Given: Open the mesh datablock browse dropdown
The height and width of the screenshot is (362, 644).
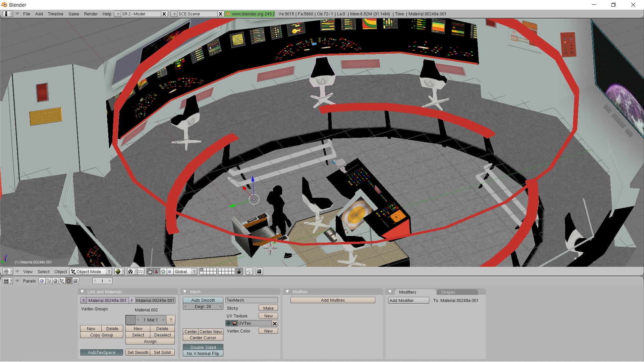Looking at the screenshot, I should click(84, 301).
